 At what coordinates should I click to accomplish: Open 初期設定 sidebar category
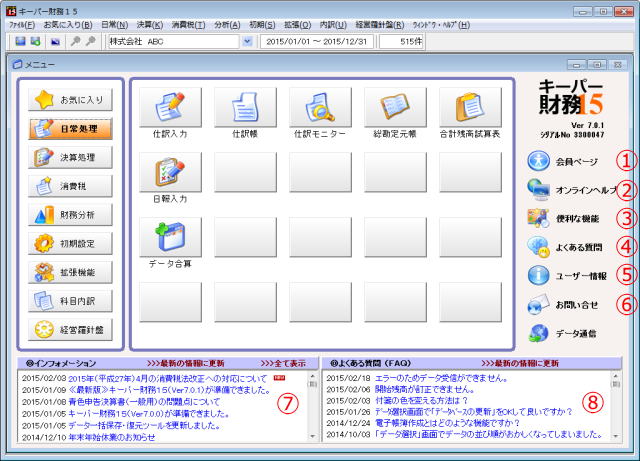[70, 243]
